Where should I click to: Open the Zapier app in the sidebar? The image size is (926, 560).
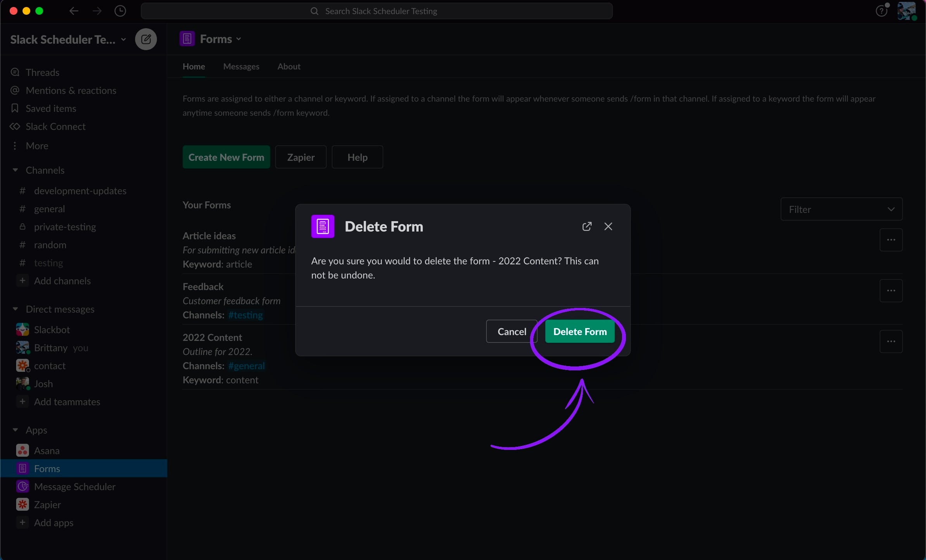coord(47,505)
